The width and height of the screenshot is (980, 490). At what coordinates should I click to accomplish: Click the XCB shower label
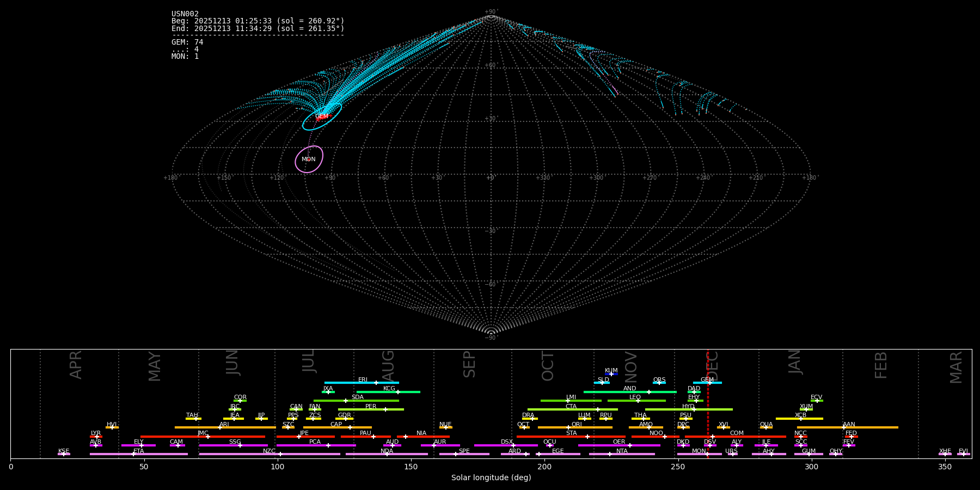coord(800,415)
